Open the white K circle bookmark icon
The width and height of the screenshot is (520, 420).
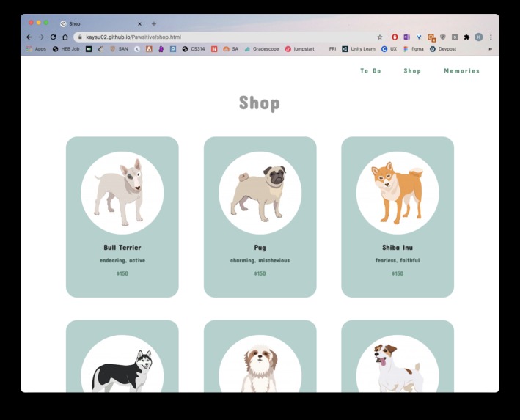pyautogui.click(x=137, y=49)
